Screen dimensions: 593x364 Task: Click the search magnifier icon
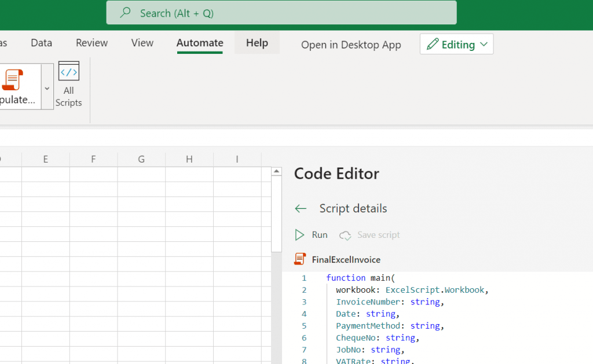tap(125, 13)
